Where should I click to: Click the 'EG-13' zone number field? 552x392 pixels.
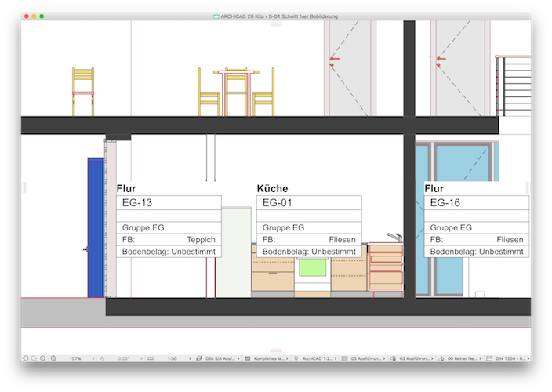tap(169, 203)
